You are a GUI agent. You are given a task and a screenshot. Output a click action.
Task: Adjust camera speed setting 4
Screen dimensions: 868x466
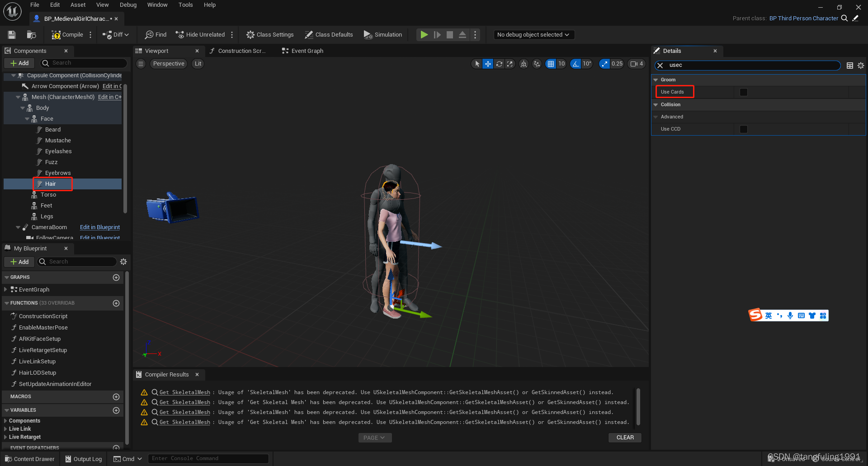tap(637, 64)
